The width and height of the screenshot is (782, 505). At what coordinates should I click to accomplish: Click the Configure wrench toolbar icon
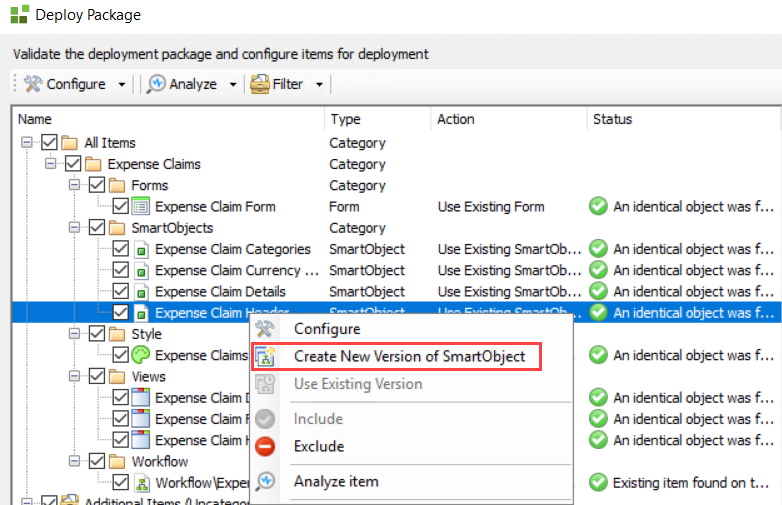(x=33, y=84)
